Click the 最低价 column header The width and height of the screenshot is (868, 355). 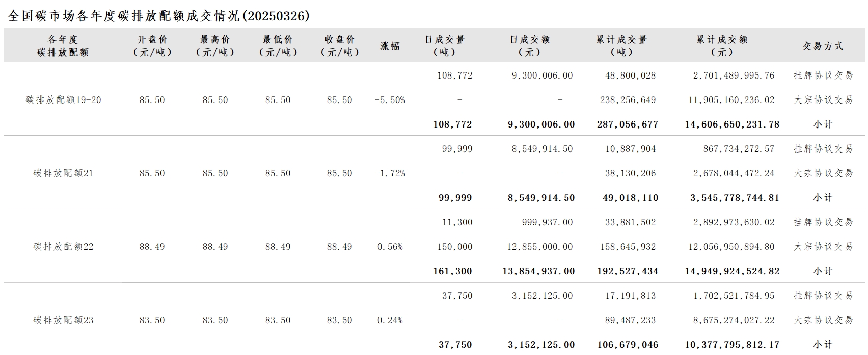278,46
